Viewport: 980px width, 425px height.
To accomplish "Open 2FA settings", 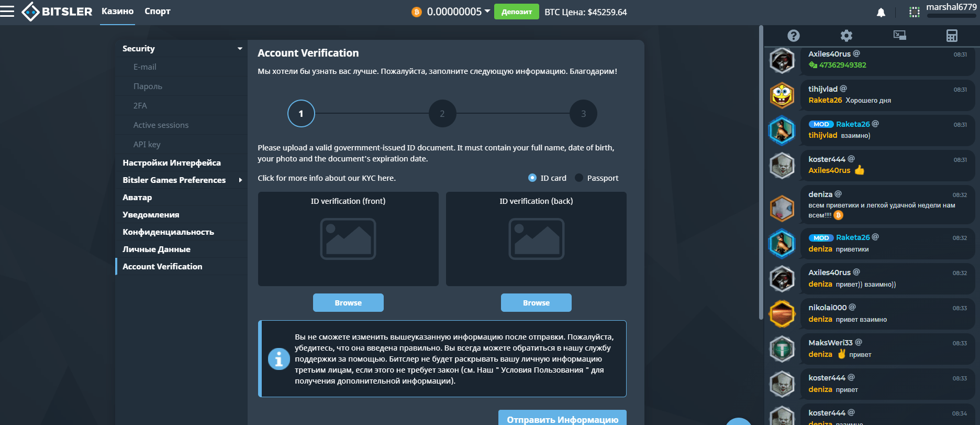I will click(x=140, y=105).
